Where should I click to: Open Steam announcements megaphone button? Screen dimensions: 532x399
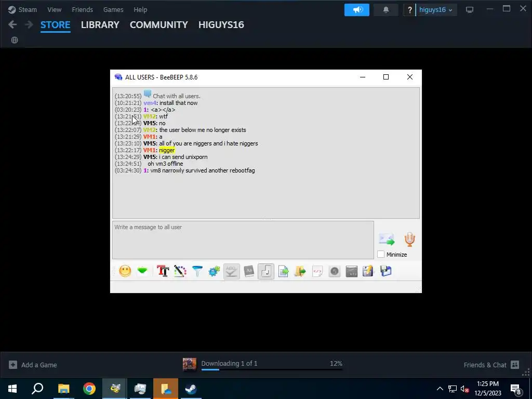tap(357, 10)
